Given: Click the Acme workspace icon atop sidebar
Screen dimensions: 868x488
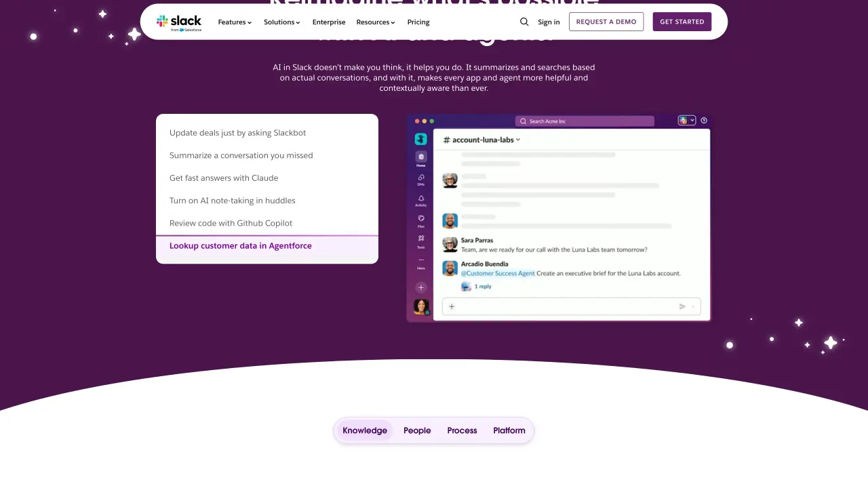Looking at the screenshot, I should pos(421,139).
